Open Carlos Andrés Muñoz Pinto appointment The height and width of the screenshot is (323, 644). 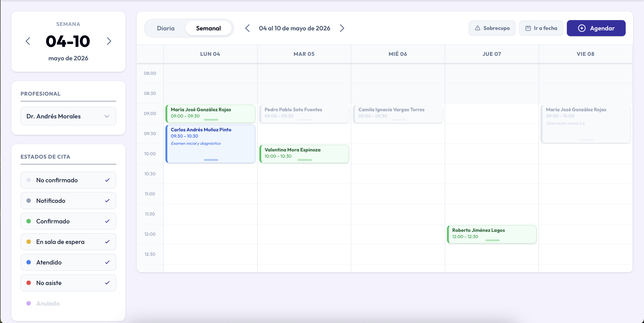pyautogui.click(x=210, y=144)
